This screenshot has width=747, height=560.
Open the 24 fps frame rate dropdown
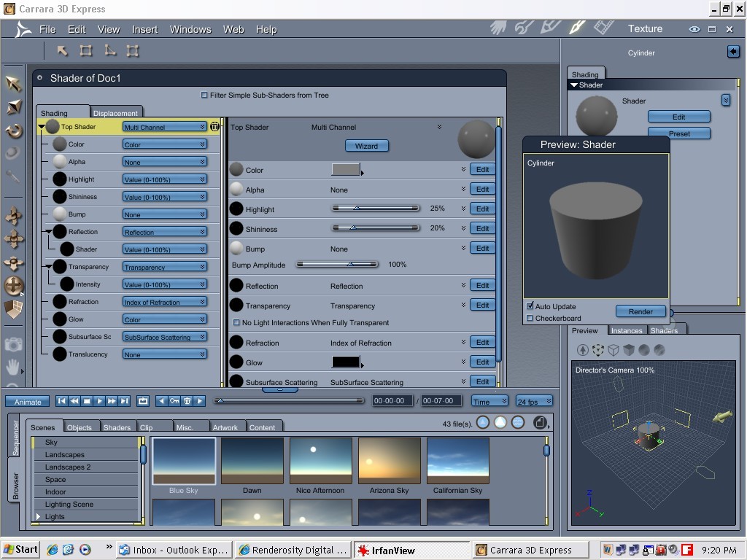coord(534,401)
